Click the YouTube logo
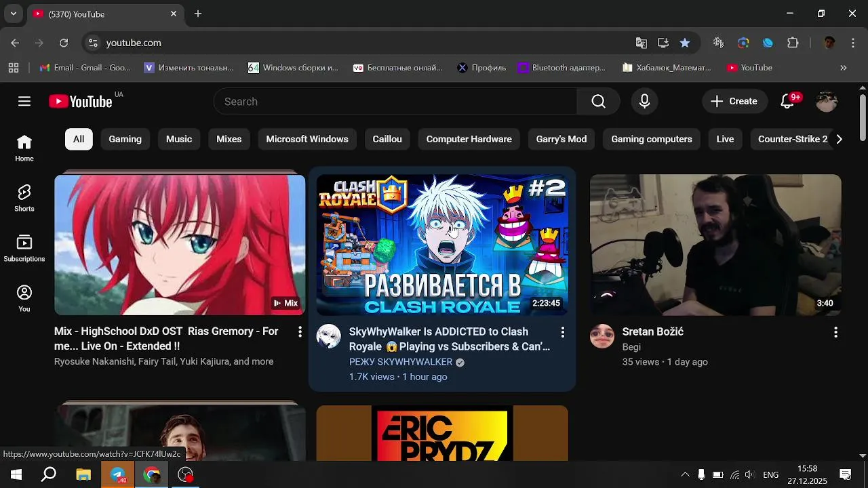The width and height of the screenshot is (868, 488). point(81,102)
